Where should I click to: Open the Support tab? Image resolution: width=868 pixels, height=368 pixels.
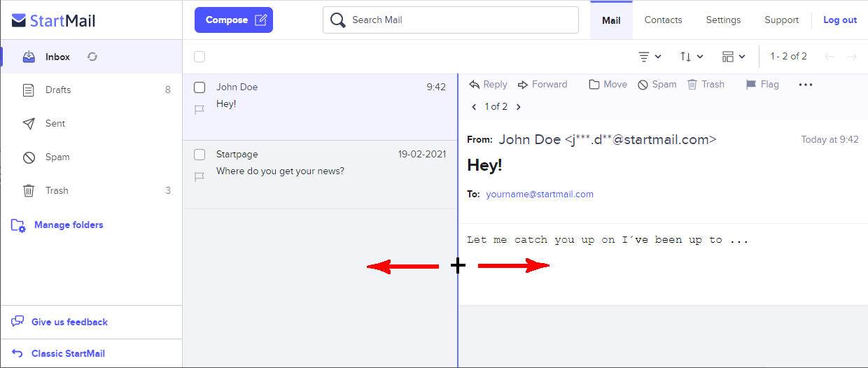point(782,20)
